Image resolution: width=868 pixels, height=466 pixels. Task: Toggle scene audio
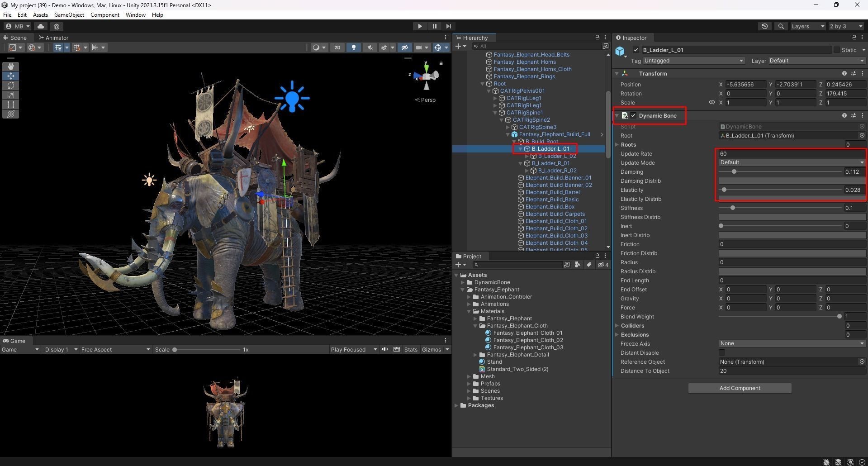click(370, 48)
